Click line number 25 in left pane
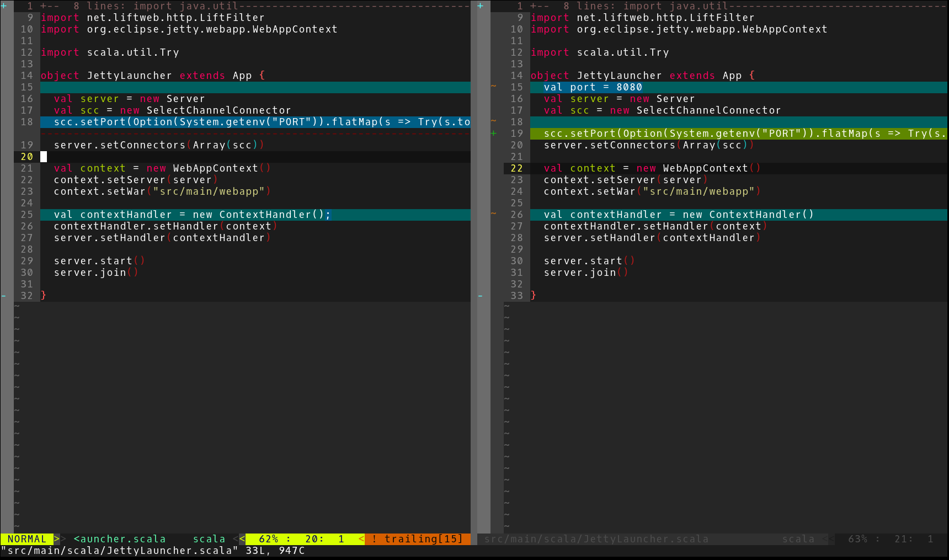949x560 pixels. (x=26, y=215)
